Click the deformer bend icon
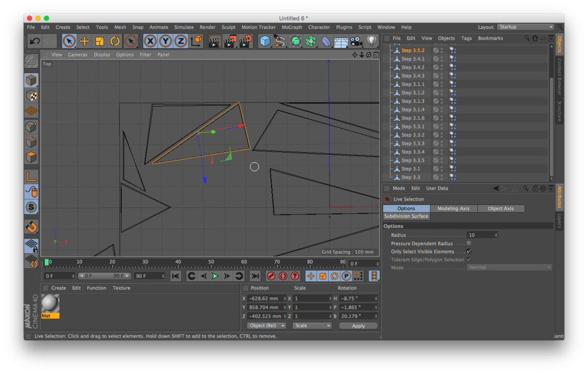This screenshot has height=374, width=588. (x=326, y=41)
